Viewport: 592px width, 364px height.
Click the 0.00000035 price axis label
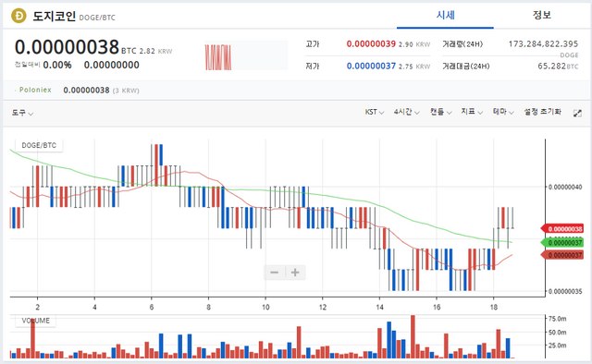click(565, 292)
